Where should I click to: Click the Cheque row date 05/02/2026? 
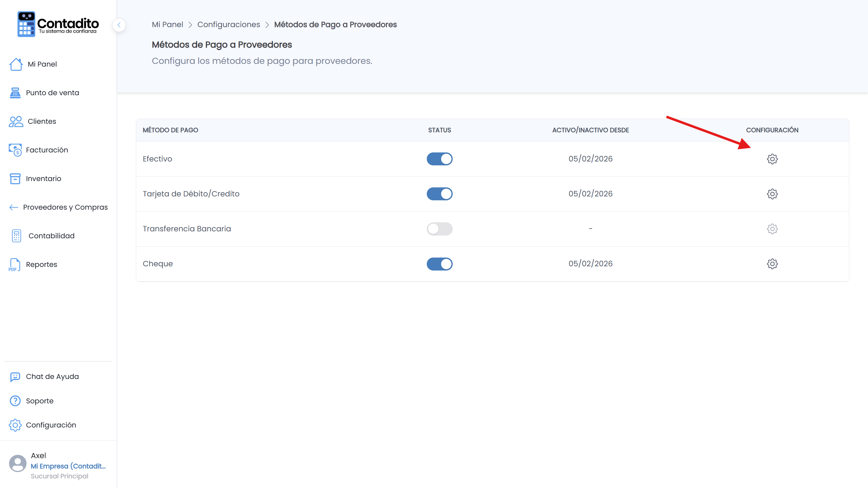coord(590,264)
